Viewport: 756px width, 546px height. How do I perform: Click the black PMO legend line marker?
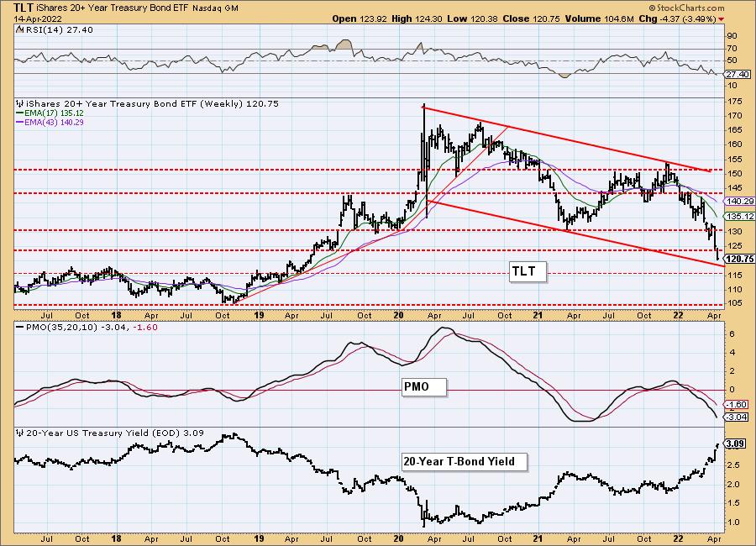pyautogui.click(x=20, y=327)
